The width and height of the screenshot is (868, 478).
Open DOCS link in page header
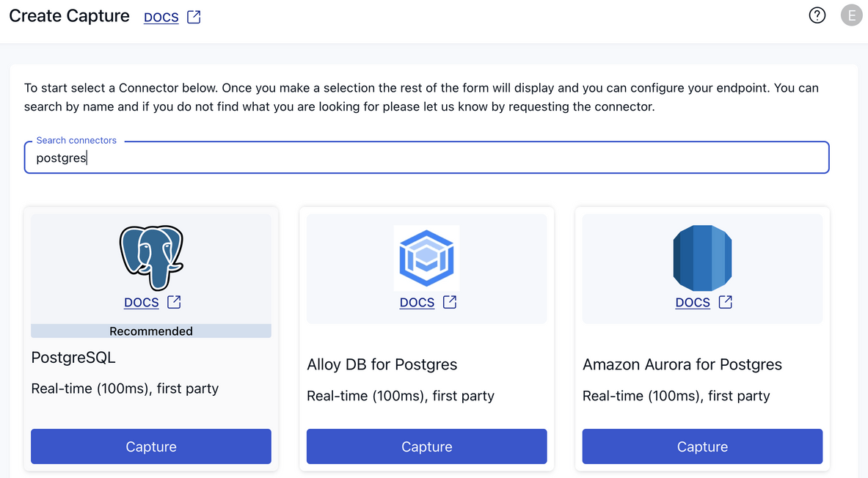(161, 18)
